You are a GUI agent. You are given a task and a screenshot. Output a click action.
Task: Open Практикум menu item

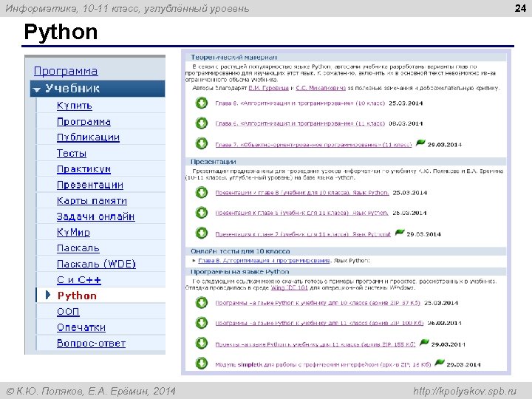pyautogui.click(x=83, y=169)
